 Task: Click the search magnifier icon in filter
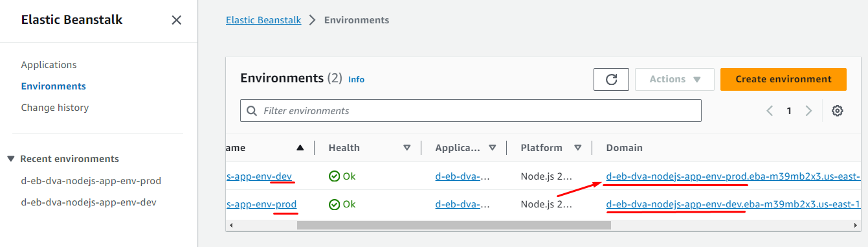point(252,111)
